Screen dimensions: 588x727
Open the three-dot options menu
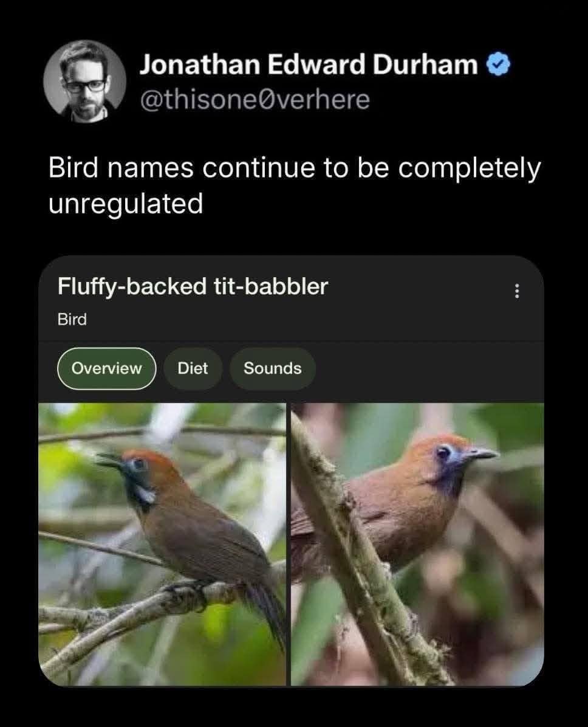[518, 292]
